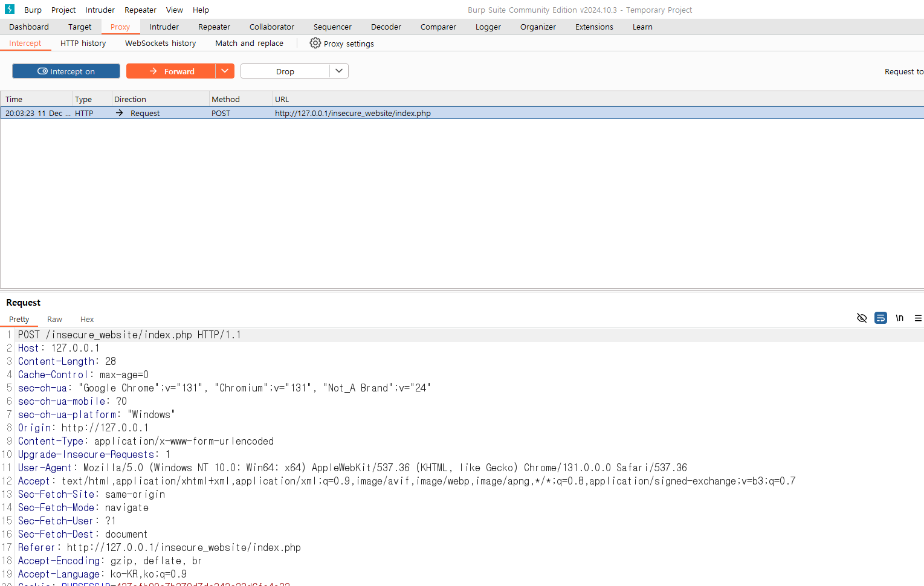Screen dimensions: 924x586
Task: Open the Intruder menu in menu bar
Action: pyautogui.click(x=100, y=10)
